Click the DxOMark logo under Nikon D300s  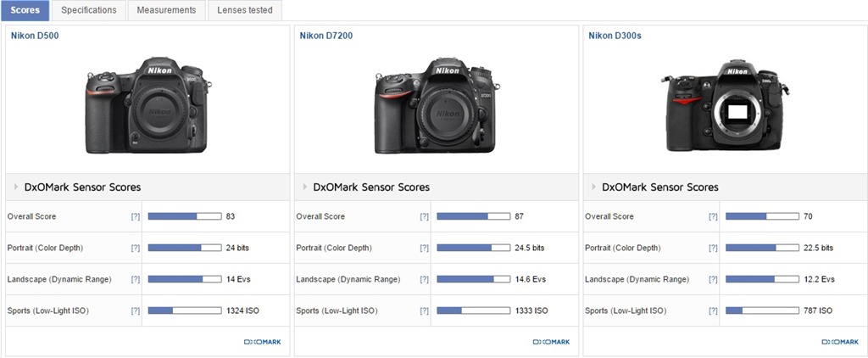(x=840, y=342)
